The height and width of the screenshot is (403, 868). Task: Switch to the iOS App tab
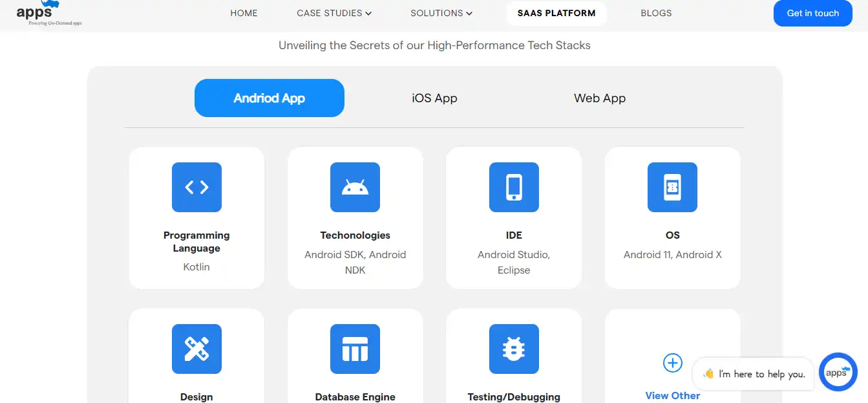click(434, 98)
